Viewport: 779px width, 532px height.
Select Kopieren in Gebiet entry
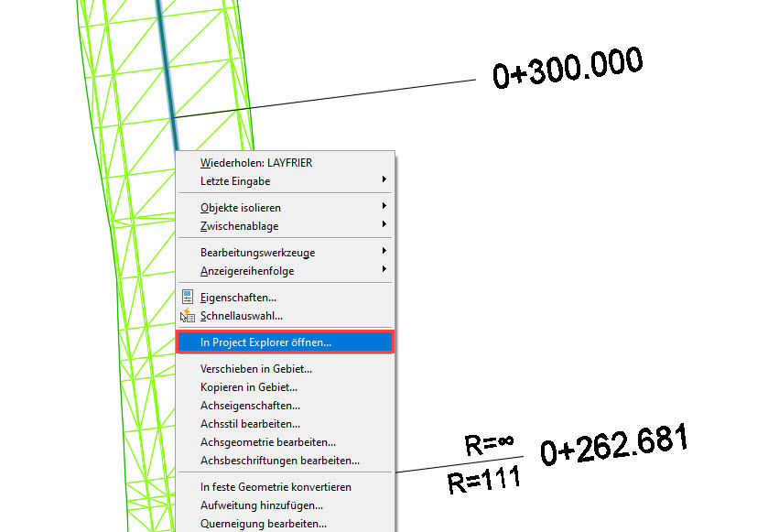pos(248,387)
